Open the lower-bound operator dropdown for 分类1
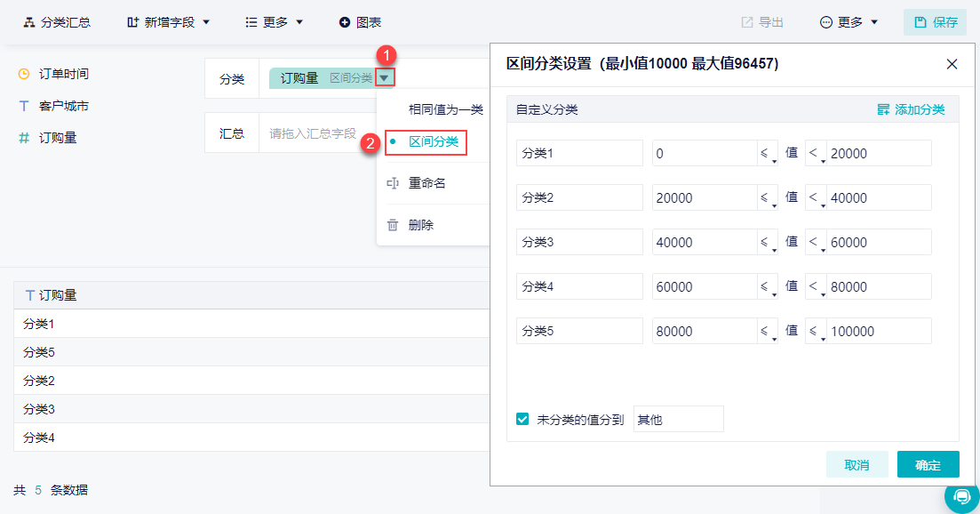Image resolution: width=980 pixels, height=514 pixels. coord(767,154)
